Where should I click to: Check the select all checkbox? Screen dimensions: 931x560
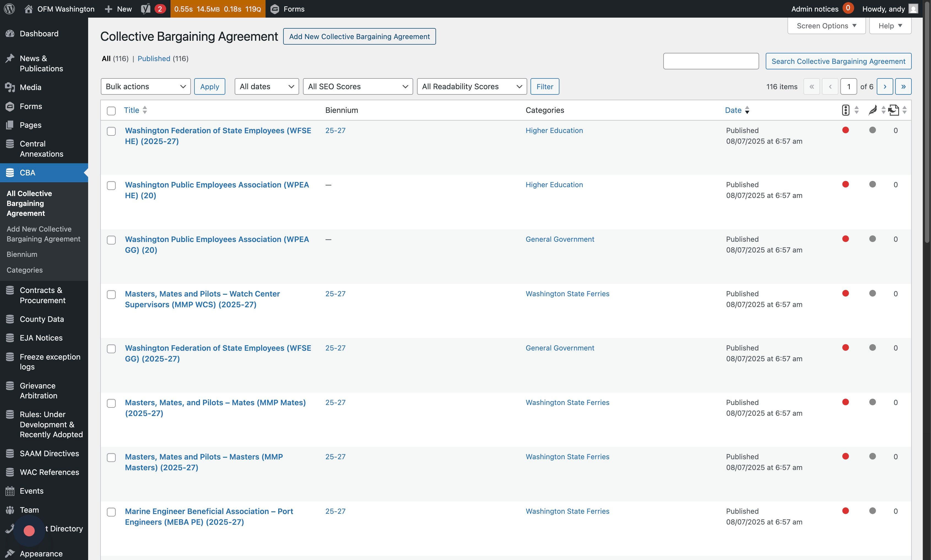(x=111, y=111)
